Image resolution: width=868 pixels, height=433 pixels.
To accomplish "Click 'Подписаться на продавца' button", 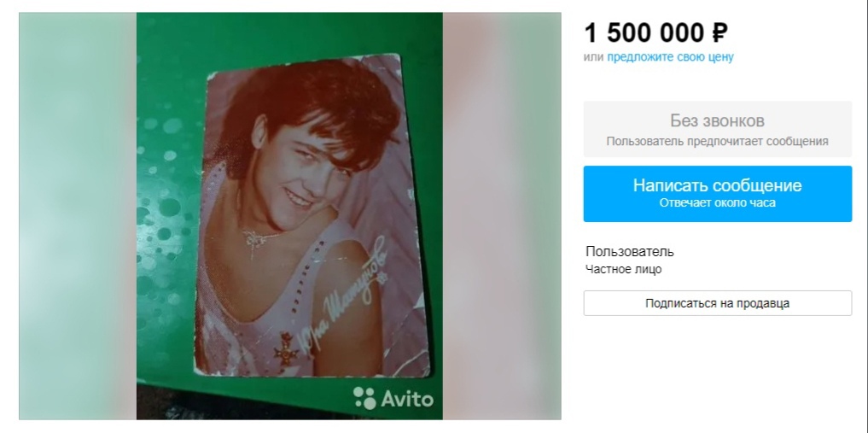I will pos(718,303).
